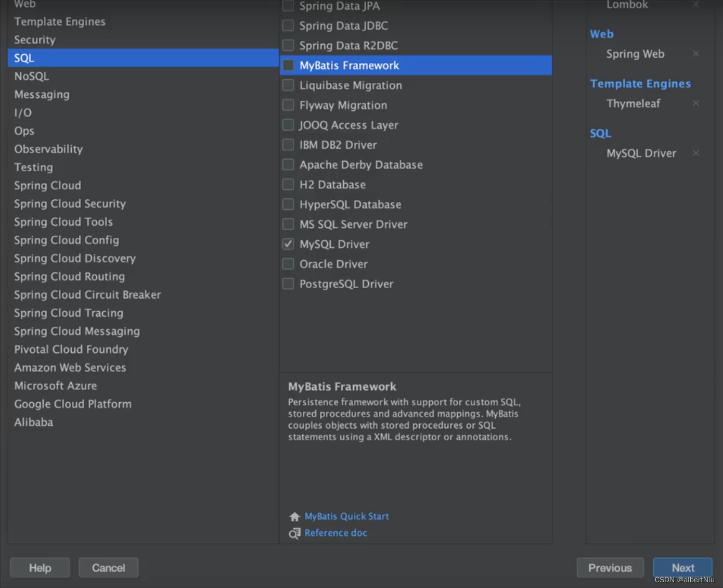Select the Testing category
The image size is (723, 588).
pyautogui.click(x=143, y=168)
